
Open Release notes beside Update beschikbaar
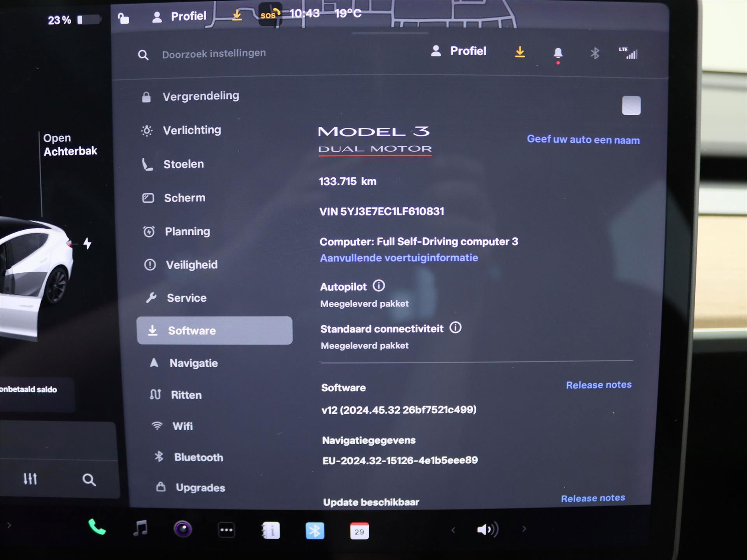point(593,498)
